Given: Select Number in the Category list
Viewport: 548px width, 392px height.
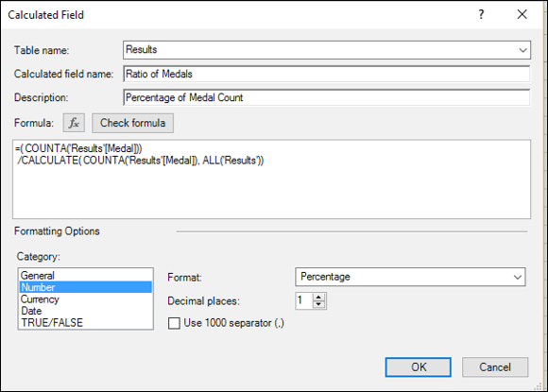Looking at the screenshot, I should [x=85, y=287].
